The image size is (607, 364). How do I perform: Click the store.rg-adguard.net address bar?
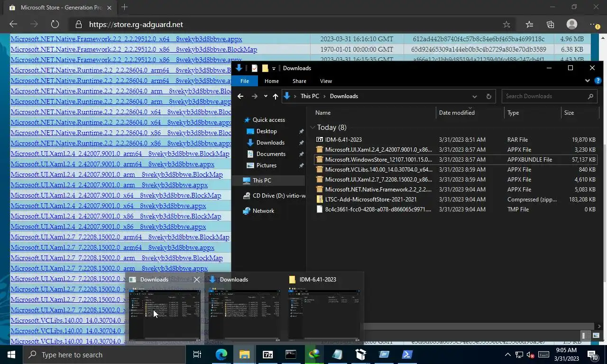coord(285,24)
